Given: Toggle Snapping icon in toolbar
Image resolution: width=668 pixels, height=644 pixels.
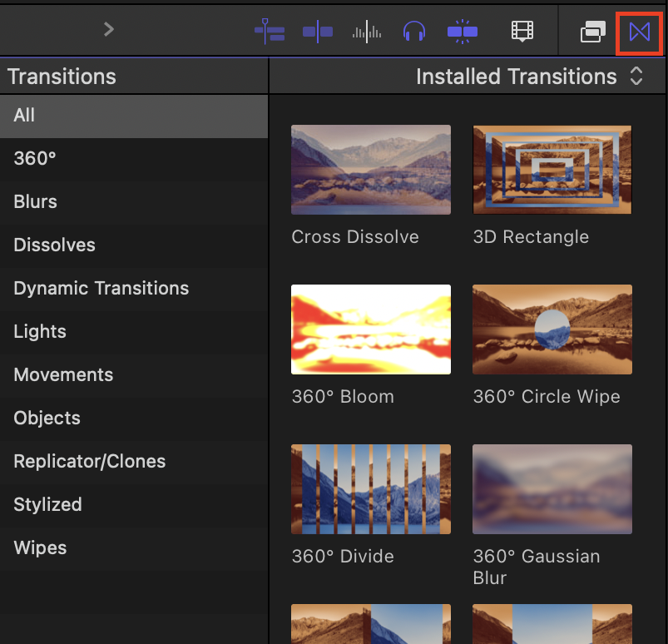Looking at the screenshot, I should 463,32.
